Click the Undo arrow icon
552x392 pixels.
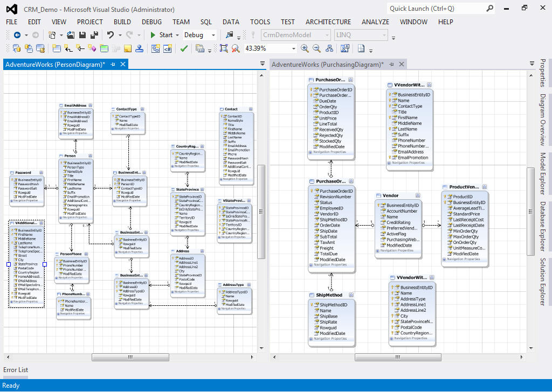coord(111,35)
